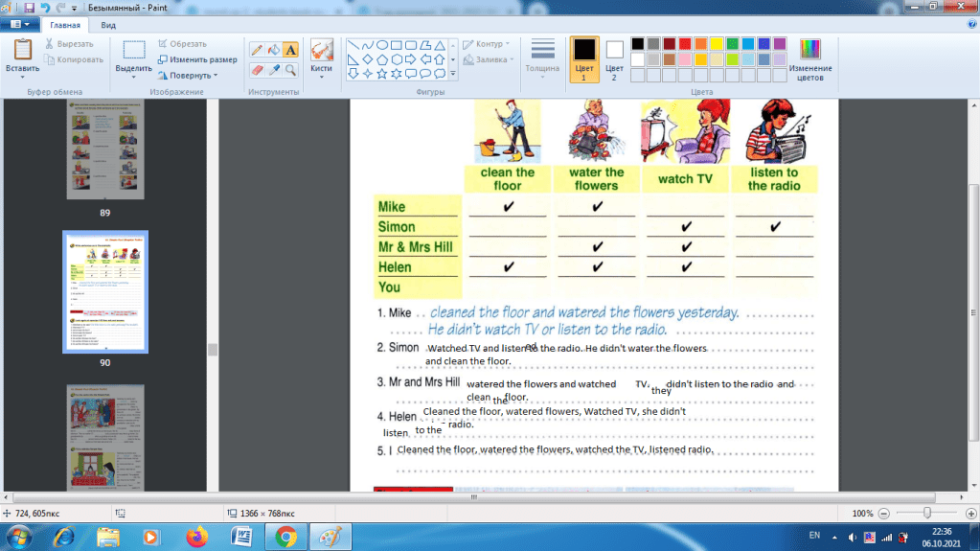Activate the Цвет 2 color slot
The height and width of the screenshot is (551, 980).
pyautogui.click(x=614, y=57)
